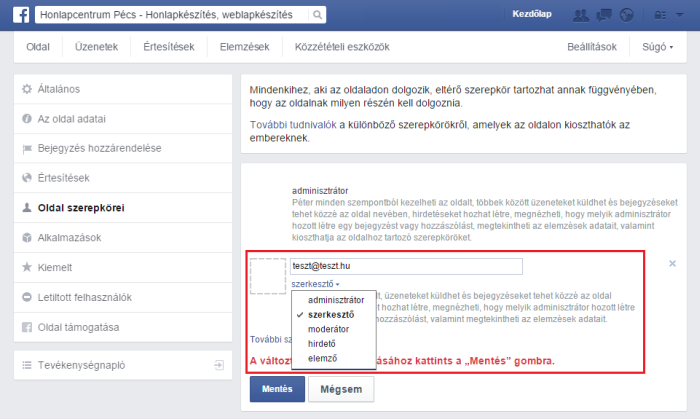Remove the new role entry with X
This screenshot has height=419, width=700.
pos(672,264)
